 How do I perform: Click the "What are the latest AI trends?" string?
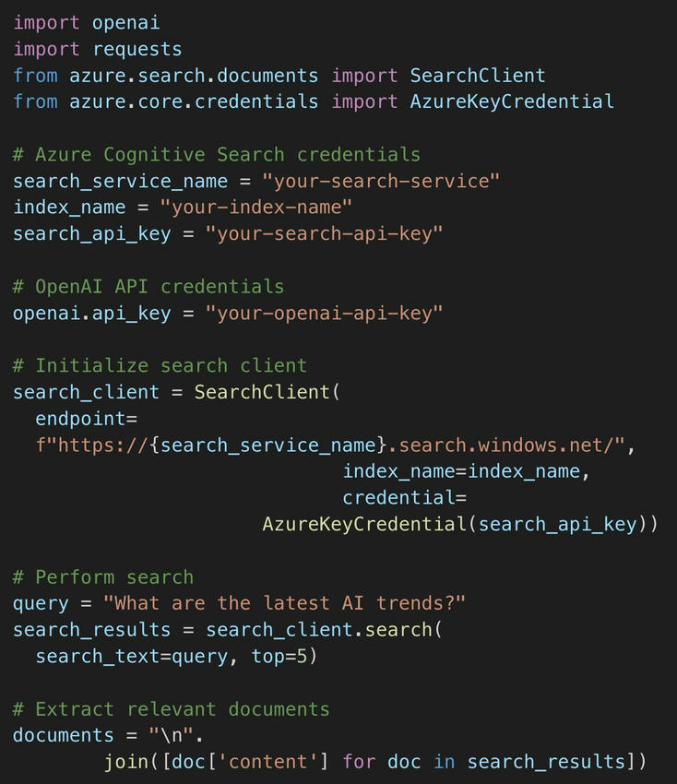284,603
